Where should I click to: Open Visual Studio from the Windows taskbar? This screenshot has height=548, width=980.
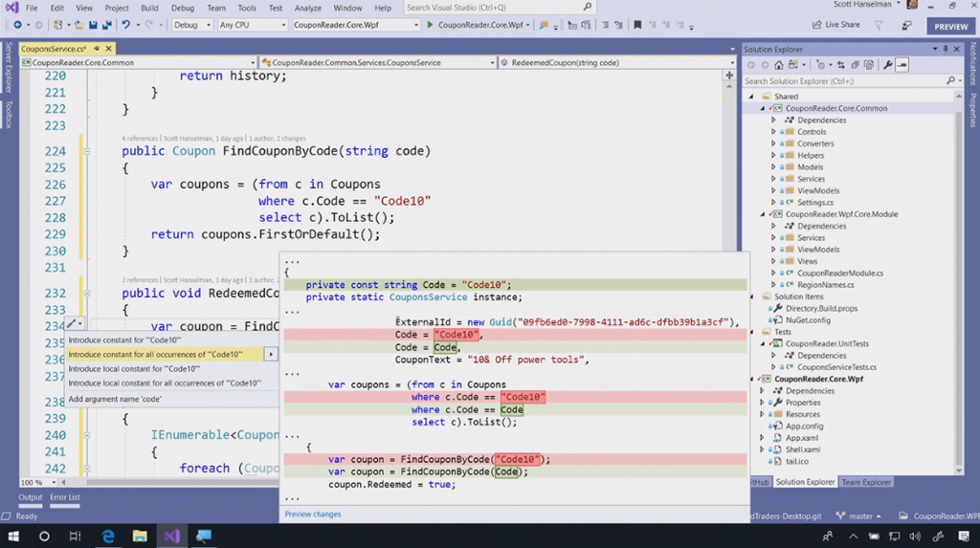[x=171, y=537]
